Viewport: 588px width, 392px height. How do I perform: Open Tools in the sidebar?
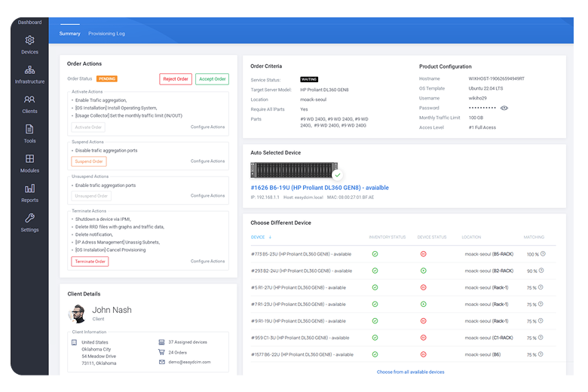tap(29, 134)
